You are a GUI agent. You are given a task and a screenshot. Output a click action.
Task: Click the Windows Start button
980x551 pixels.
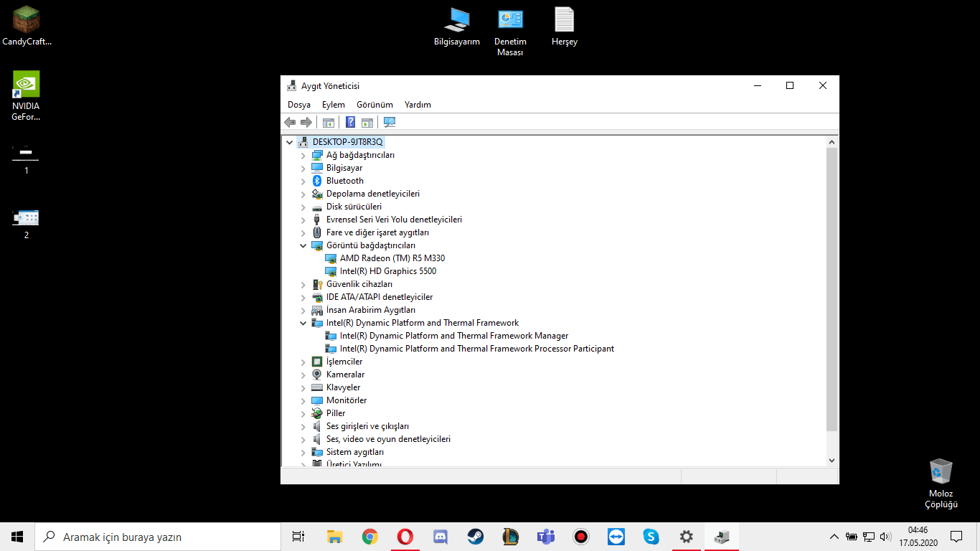pyautogui.click(x=17, y=536)
